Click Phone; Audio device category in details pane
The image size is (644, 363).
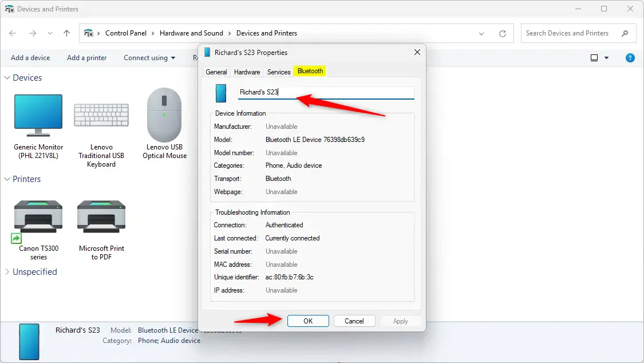169,341
